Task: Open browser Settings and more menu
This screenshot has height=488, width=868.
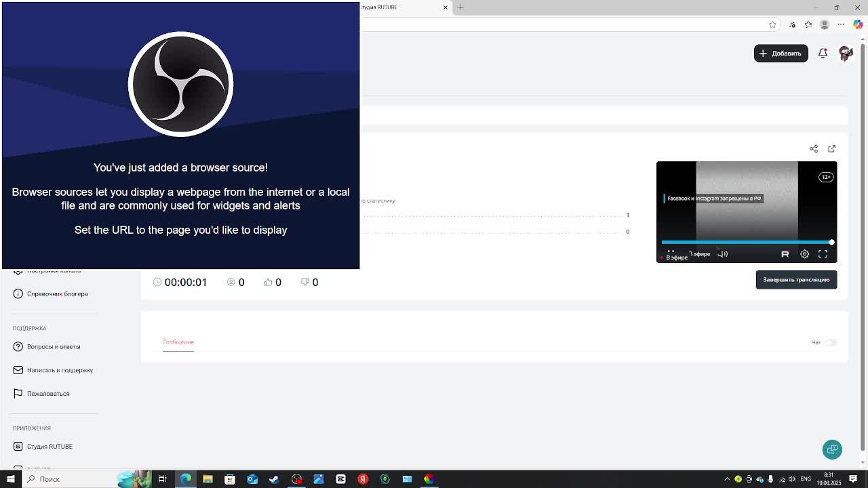Action: [841, 24]
